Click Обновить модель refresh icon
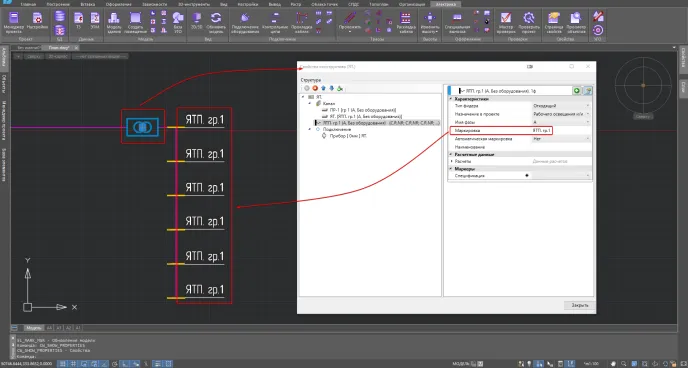The height and width of the screenshot is (368, 688). pos(215,22)
